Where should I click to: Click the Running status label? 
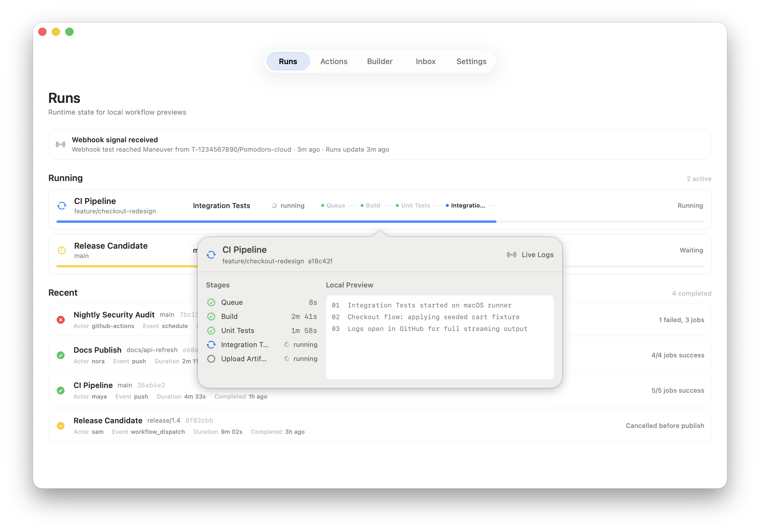pos(690,205)
